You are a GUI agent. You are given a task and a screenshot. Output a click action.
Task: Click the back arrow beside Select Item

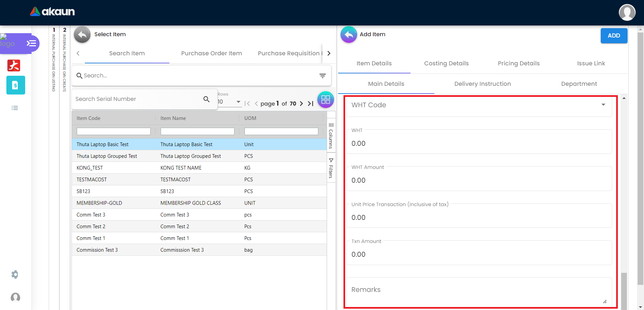82,35
